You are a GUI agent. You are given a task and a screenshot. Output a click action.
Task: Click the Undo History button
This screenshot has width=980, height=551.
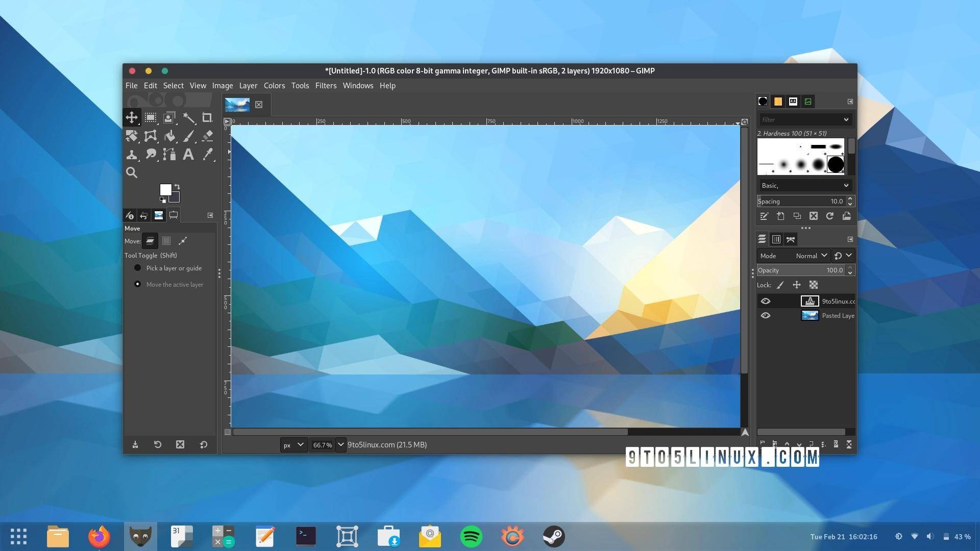144,215
